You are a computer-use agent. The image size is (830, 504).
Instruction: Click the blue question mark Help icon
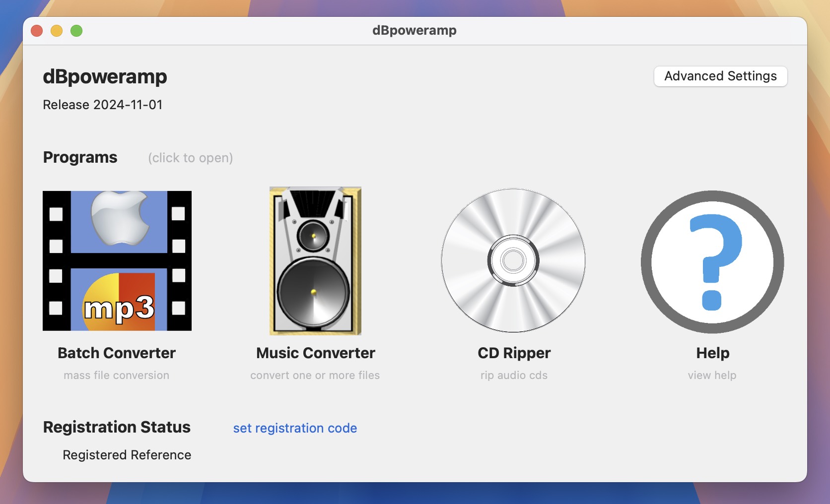(x=712, y=262)
